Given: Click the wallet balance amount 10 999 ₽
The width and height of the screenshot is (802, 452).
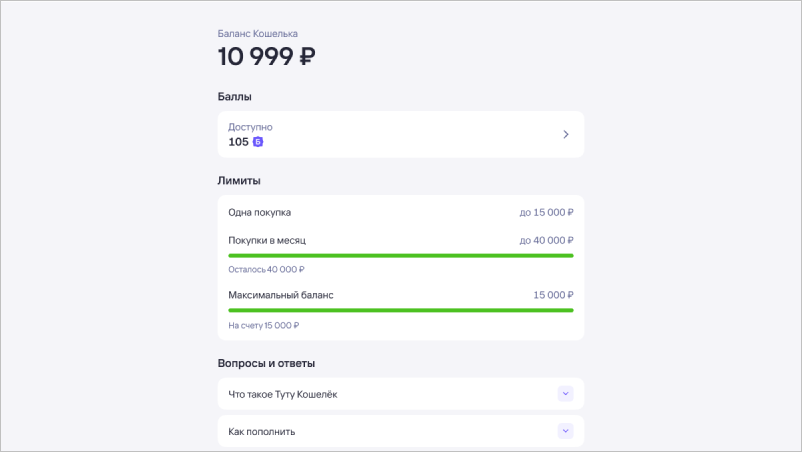Looking at the screenshot, I should click(267, 57).
